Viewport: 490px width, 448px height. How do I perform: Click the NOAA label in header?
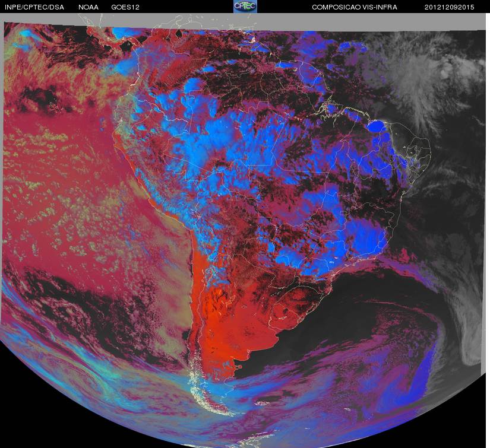[88, 7]
